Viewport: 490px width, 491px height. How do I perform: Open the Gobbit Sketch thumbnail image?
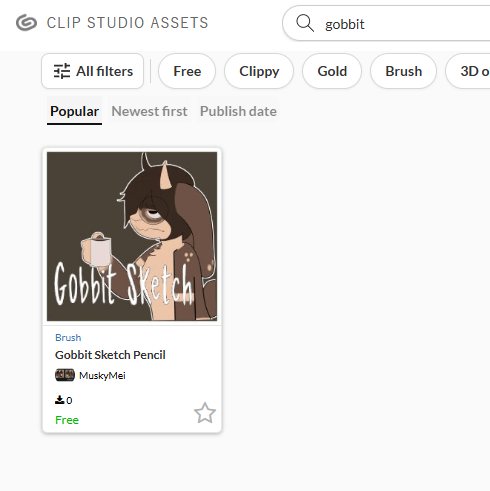132,236
